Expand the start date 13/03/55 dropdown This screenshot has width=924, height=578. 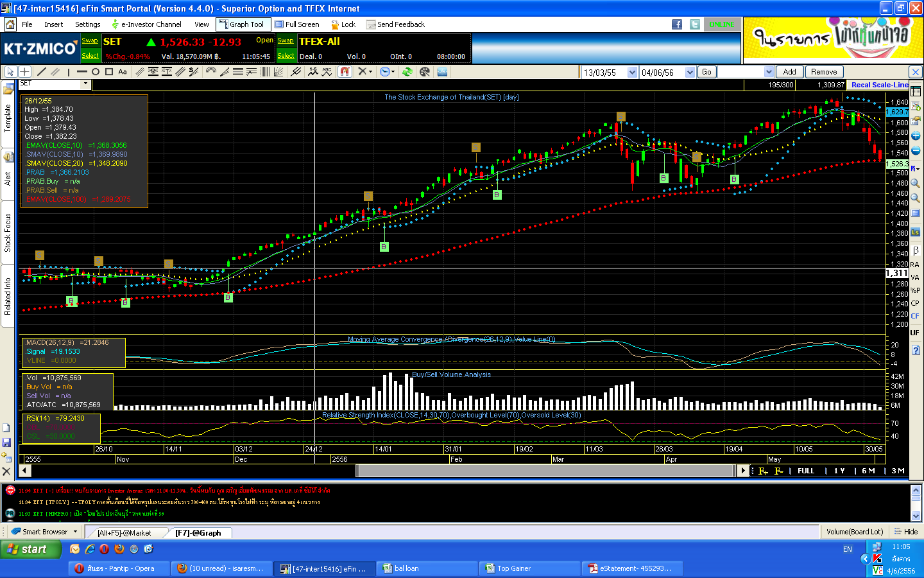[x=632, y=72]
